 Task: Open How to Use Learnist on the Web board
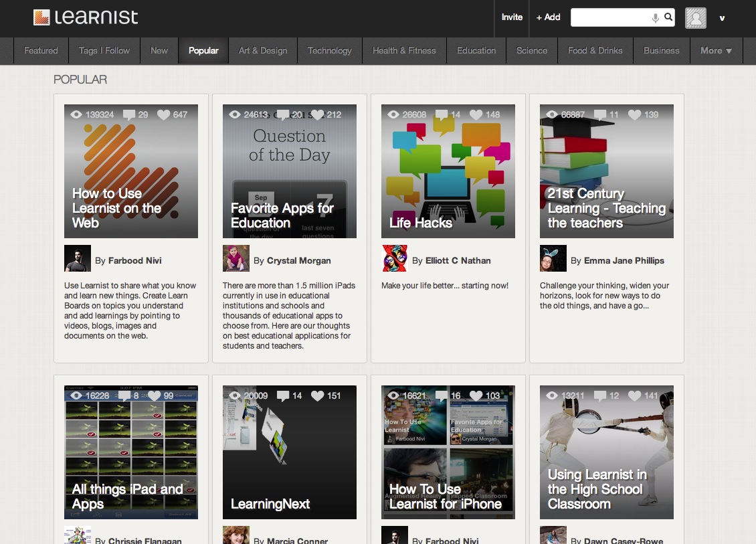point(131,171)
